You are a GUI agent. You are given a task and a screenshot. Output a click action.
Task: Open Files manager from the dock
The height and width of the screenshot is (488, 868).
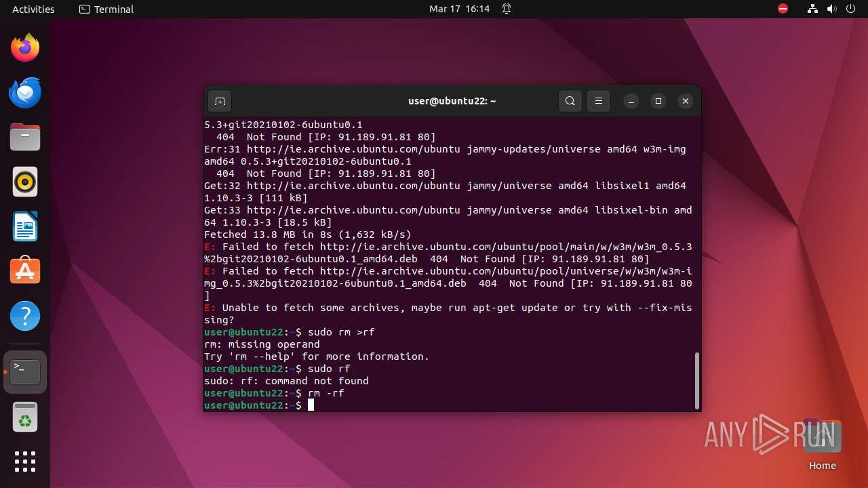point(25,137)
